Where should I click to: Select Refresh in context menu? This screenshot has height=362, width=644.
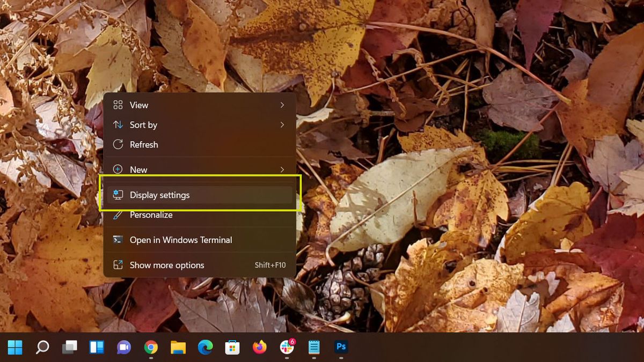click(x=199, y=145)
